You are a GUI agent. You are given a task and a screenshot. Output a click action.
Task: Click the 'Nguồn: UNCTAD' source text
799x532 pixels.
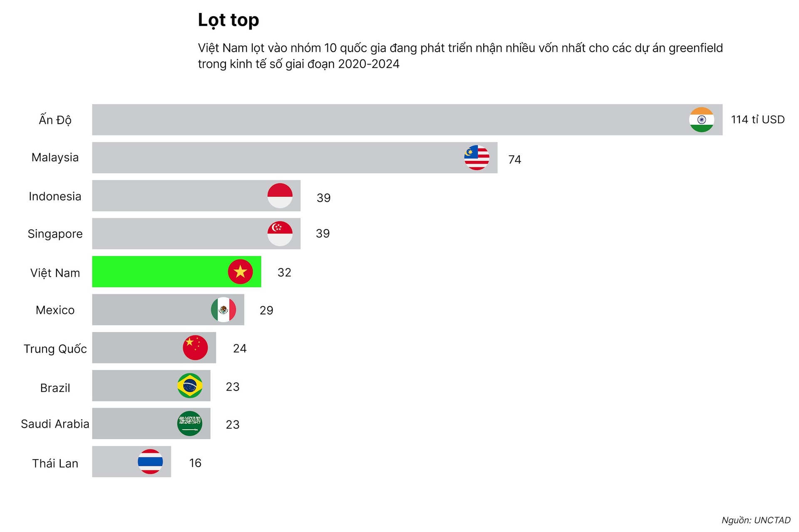pyautogui.click(x=756, y=520)
